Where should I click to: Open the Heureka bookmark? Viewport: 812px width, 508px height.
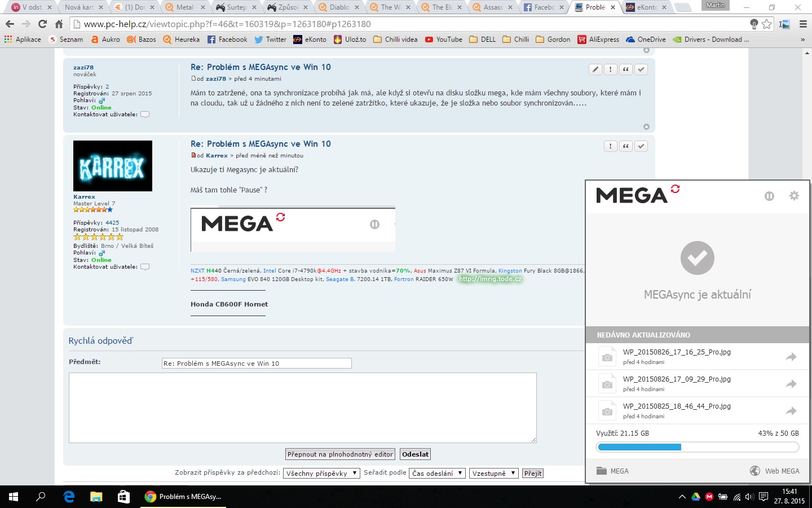coord(182,40)
